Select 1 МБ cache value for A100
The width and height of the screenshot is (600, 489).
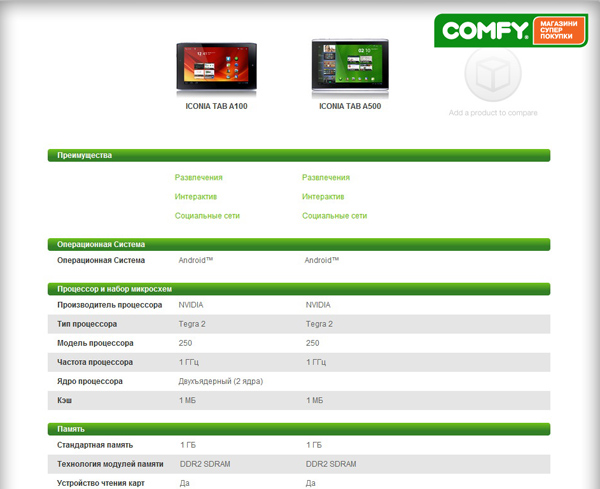click(188, 401)
